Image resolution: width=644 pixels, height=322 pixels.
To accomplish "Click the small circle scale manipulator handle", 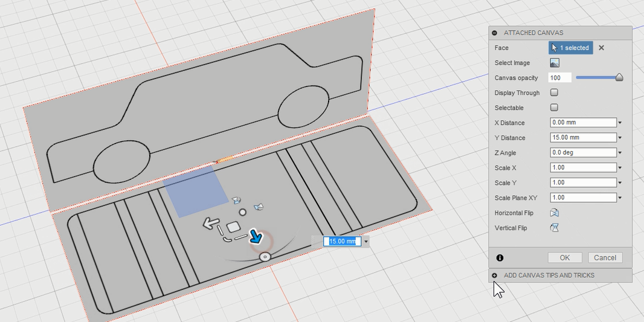I will pos(243,212).
